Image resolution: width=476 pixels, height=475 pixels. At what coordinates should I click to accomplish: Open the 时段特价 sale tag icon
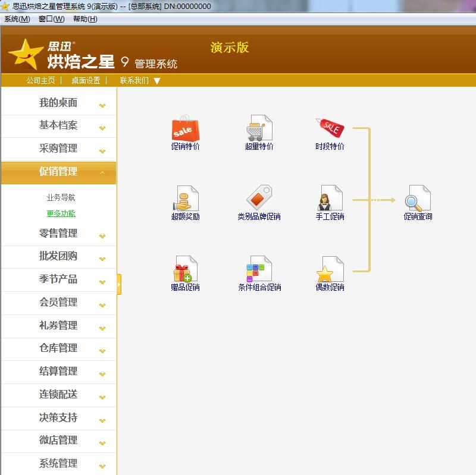coord(330,128)
